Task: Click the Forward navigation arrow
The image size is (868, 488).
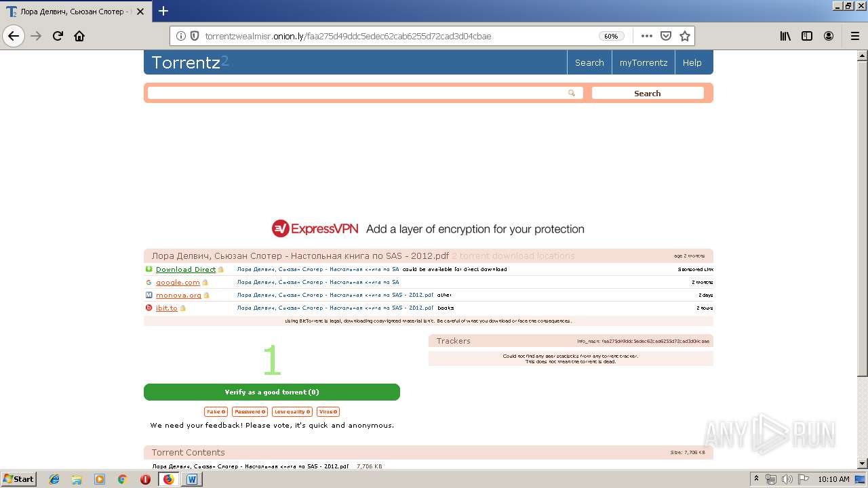Action: pyautogui.click(x=37, y=36)
